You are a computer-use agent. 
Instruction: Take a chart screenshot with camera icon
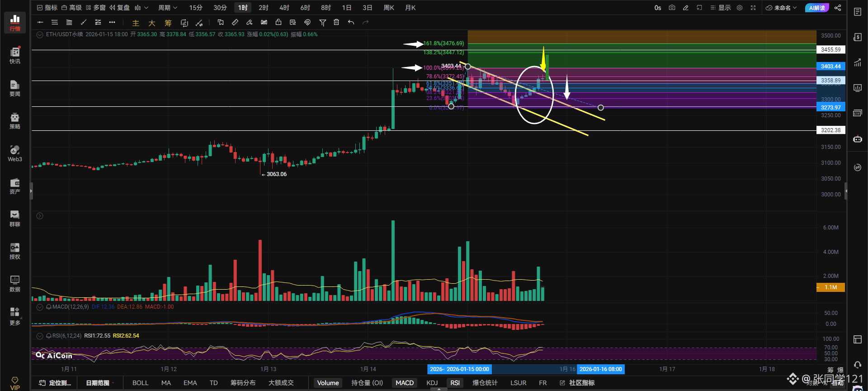672,8
